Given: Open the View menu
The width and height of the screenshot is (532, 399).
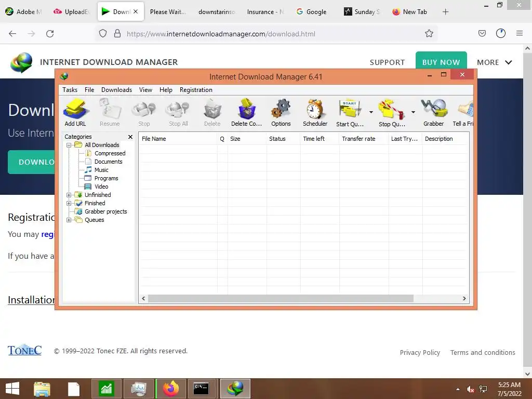Looking at the screenshot, I should 145,90.
